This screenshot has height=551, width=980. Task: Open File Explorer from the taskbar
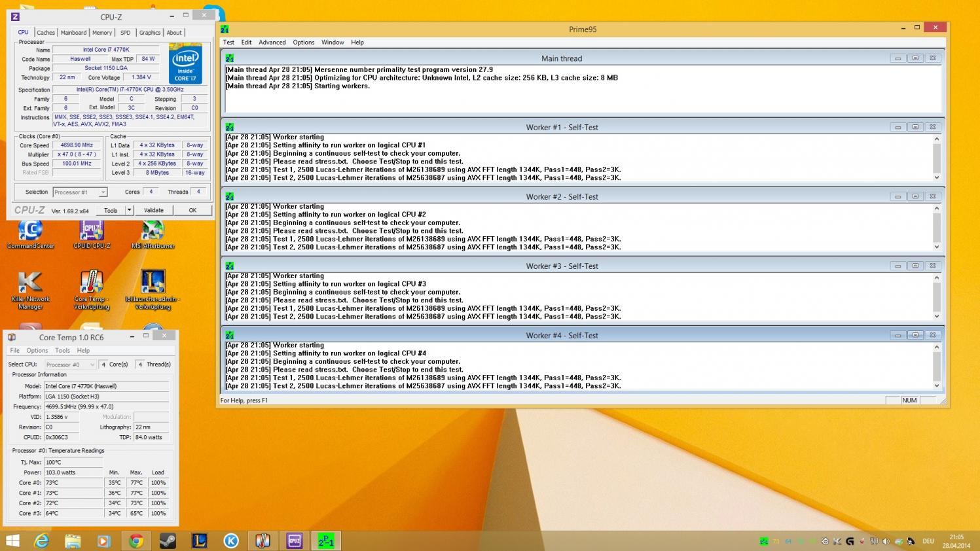pos(73,541)
